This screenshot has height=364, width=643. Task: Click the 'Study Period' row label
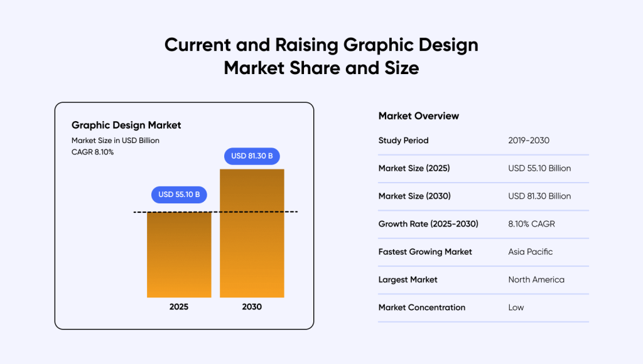click(x=404, y=140)
